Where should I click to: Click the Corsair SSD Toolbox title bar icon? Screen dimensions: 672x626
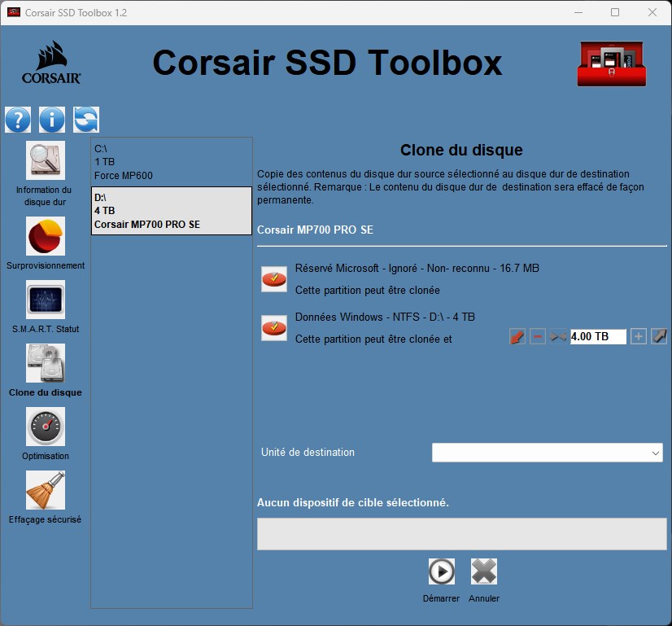tap(14, 12)
